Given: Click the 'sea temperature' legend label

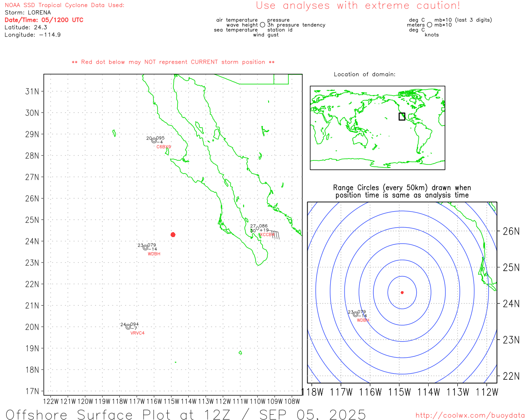Looking at the screenshot, I should coord(235,30).
